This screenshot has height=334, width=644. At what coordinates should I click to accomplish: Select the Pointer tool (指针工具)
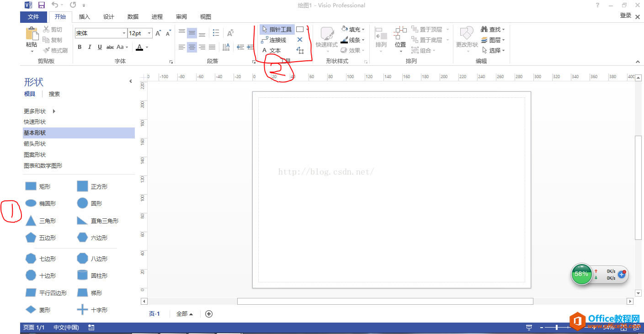tap(277, 29)
